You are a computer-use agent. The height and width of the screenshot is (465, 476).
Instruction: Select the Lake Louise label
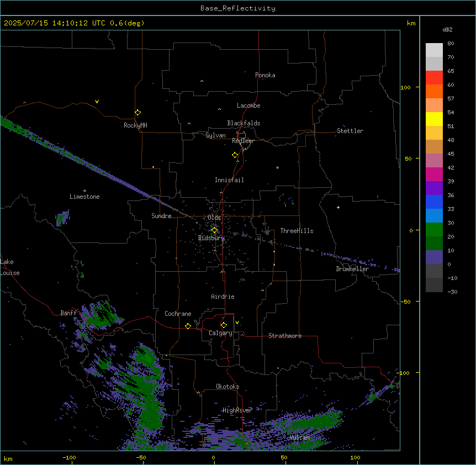coord(10,267)
